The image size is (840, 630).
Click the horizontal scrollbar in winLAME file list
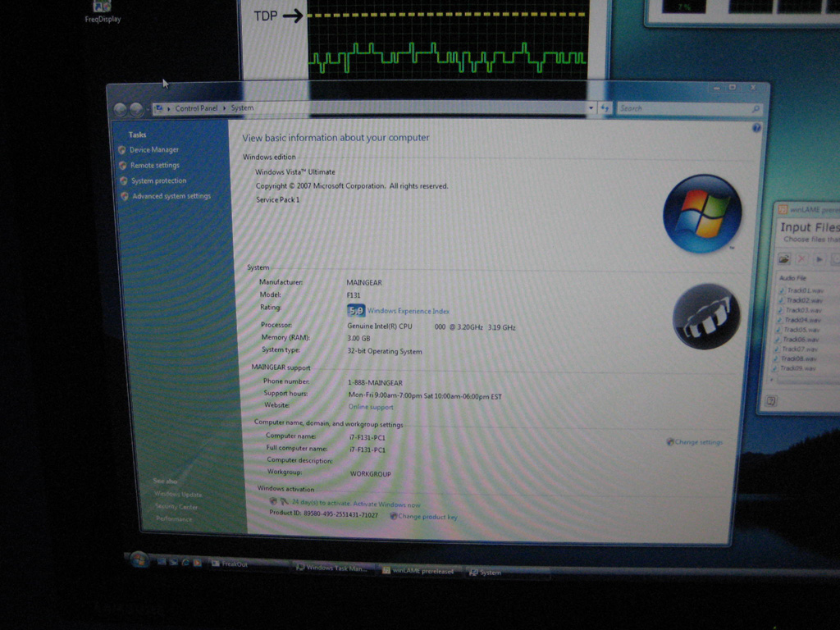tap(807, 381)
